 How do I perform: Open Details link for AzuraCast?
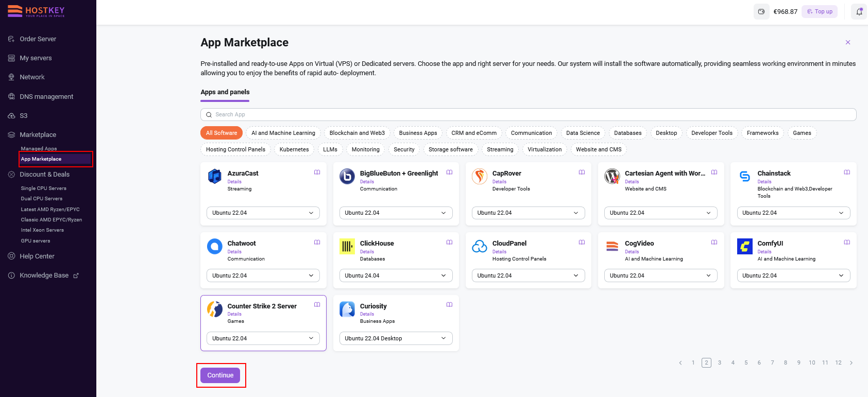pyautogui.click(x=234, y=182)
